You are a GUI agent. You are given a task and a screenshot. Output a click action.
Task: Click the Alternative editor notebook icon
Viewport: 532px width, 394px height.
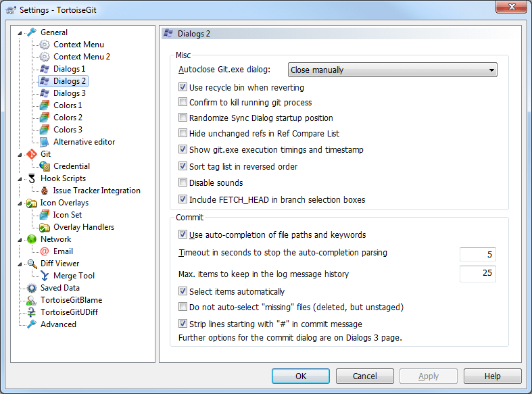(45, 142)
